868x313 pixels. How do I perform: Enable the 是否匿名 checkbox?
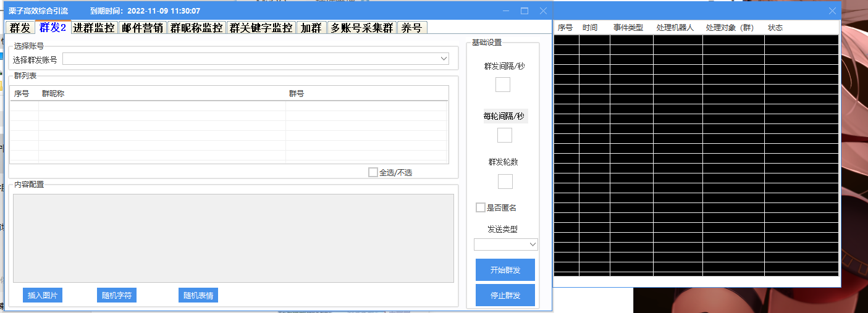click(481, 207)
